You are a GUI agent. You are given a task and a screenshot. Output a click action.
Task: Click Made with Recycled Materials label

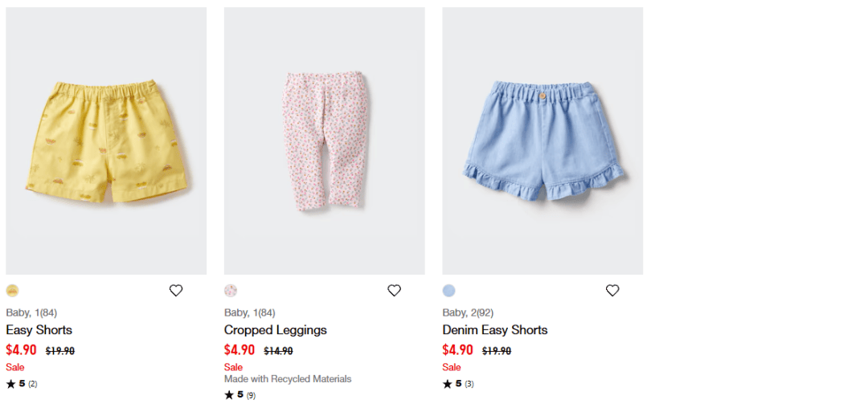tap(288, 379)
